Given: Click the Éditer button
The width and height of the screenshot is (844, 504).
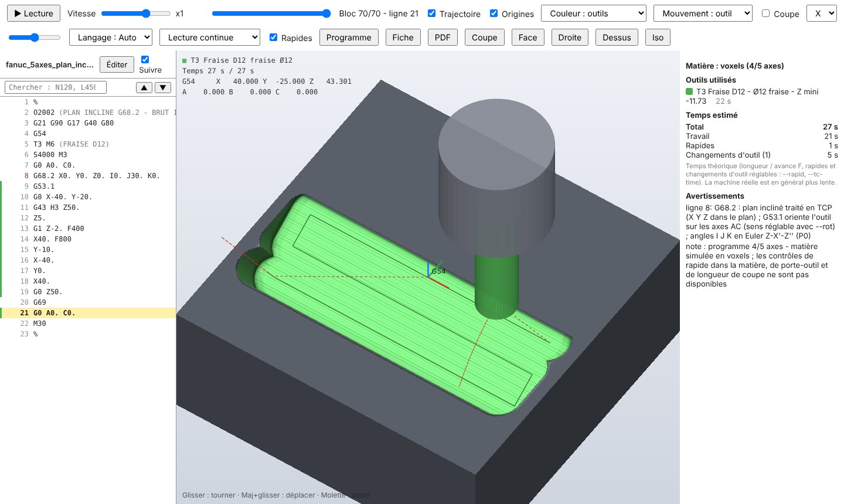Looking at the screenshot, I should pos(117,64).
